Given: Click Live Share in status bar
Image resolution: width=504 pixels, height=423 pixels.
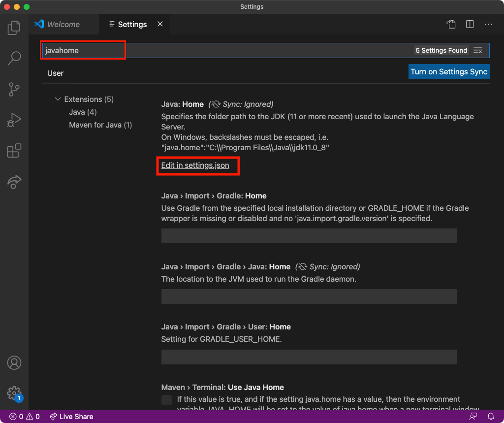Looking at the screenshot, I should (71, 417).
